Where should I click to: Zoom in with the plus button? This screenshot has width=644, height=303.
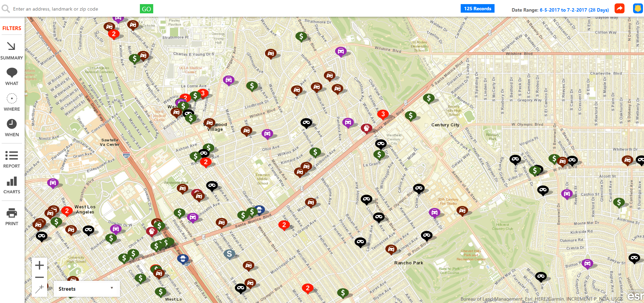39,265
